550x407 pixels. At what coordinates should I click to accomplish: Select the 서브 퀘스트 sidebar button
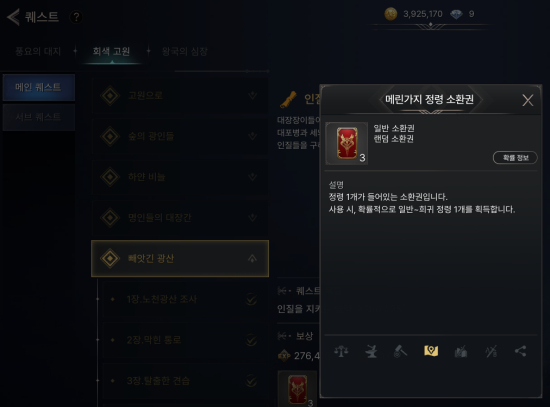[x=39, y=117]
